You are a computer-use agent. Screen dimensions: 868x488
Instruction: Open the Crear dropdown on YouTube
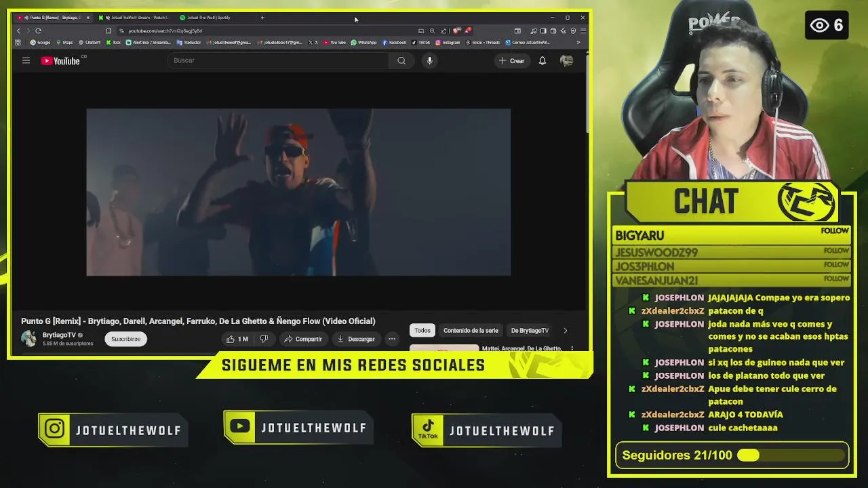[511, 60]
